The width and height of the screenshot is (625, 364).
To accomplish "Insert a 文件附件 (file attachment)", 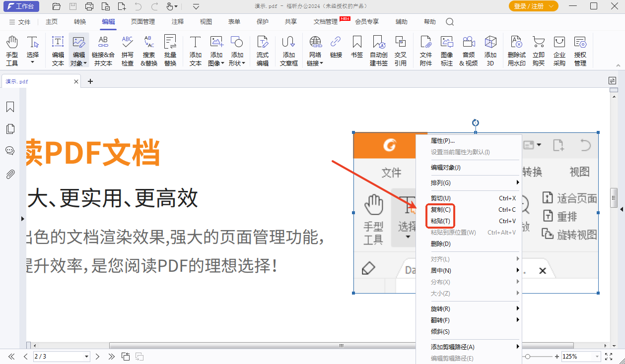I will click(425, 50).
